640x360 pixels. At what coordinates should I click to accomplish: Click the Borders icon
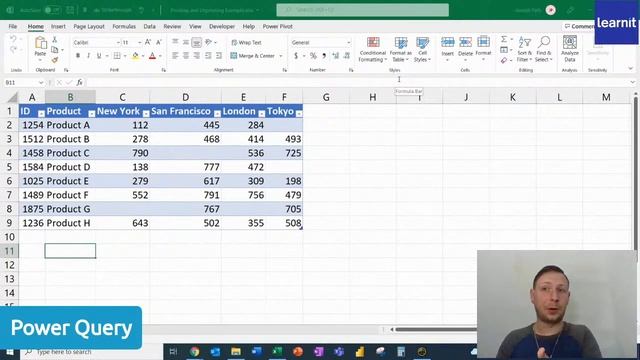[117, 56]
